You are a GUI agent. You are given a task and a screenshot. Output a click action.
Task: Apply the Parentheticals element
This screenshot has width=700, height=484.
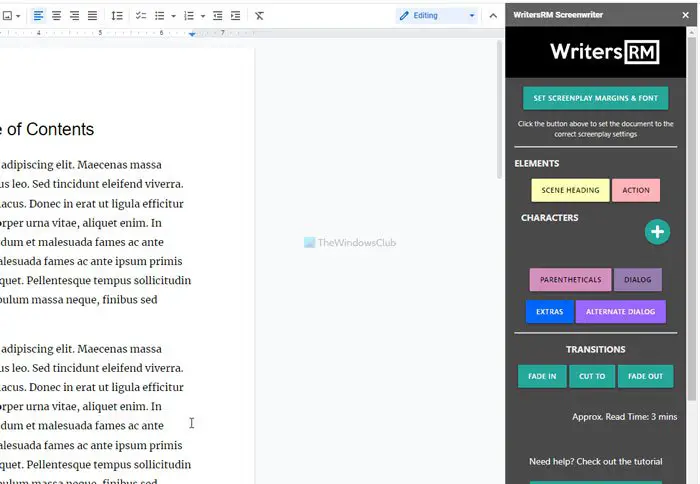(x=571, y=280)
